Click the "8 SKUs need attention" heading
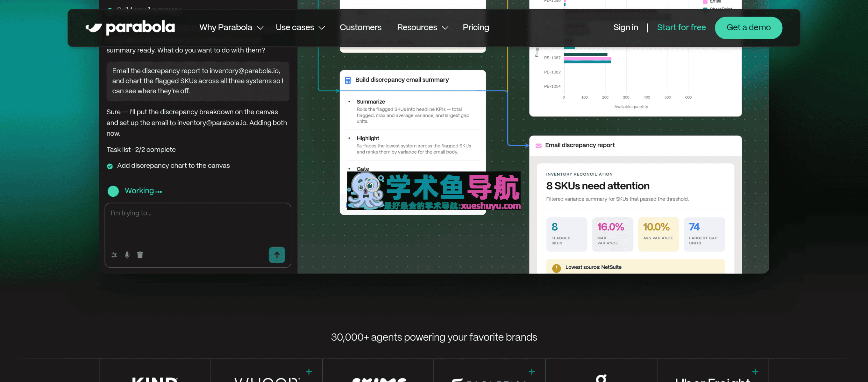868x382 pixels. (x=597, y=186)
